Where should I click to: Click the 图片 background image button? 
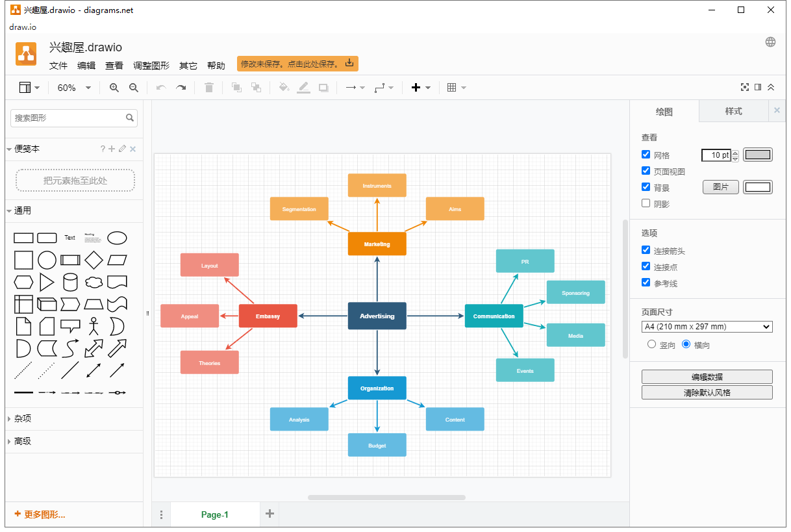click(x=721, y=187)
